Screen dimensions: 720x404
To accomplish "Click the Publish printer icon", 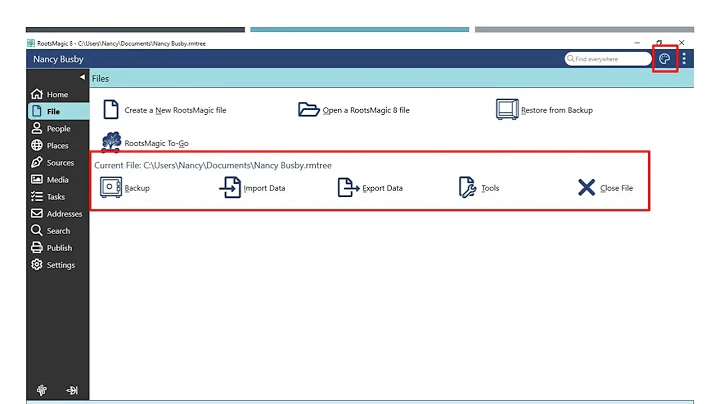I will pos(37,247).
